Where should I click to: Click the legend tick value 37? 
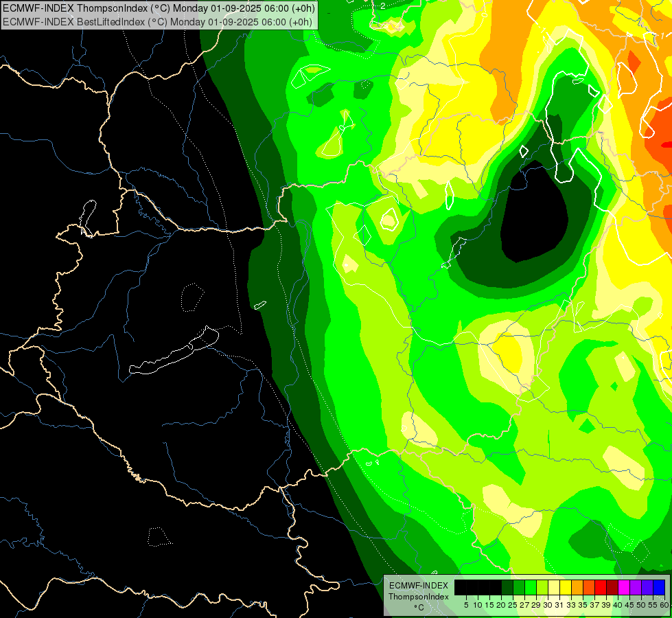pyautogui.click(x=595, y=605)
